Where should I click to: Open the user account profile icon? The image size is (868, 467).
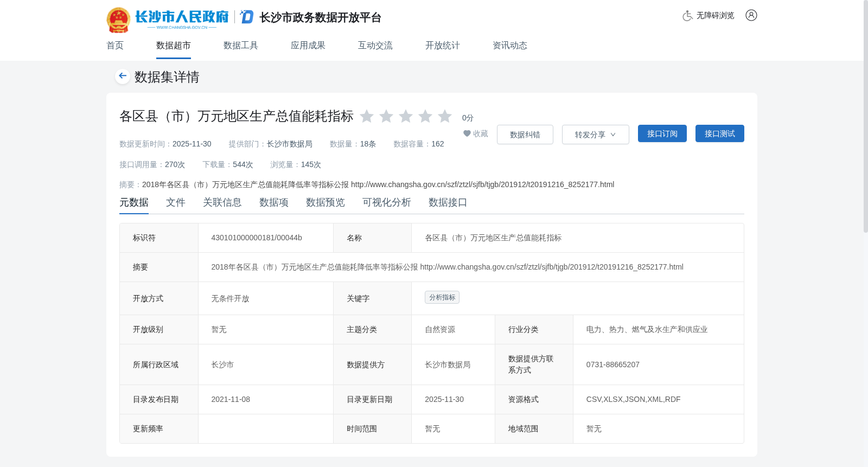[x=751, y=15]
